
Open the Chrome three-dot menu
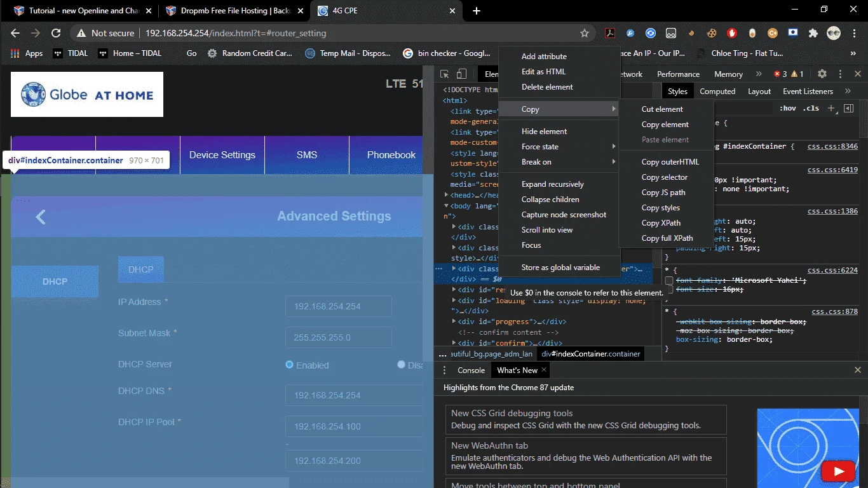click(x=854, y=33)
